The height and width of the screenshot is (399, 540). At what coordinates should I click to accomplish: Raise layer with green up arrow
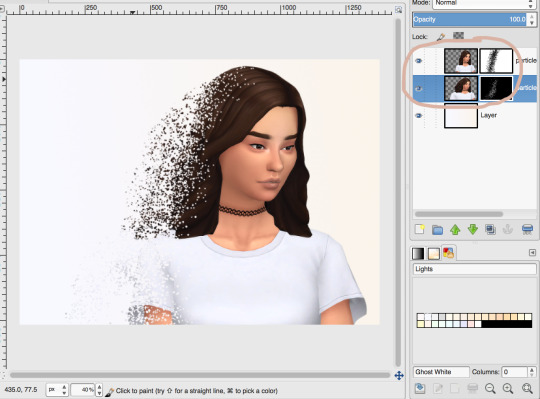coord(455,230)
